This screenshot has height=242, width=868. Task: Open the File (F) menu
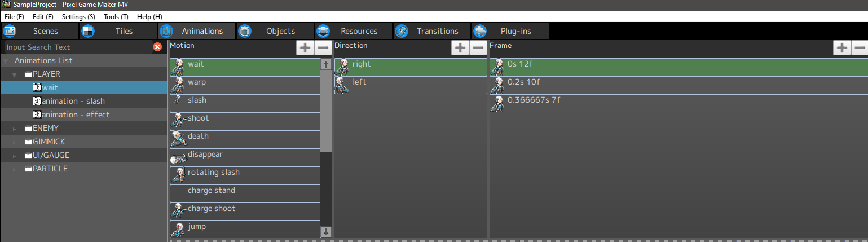click(14, 17)
